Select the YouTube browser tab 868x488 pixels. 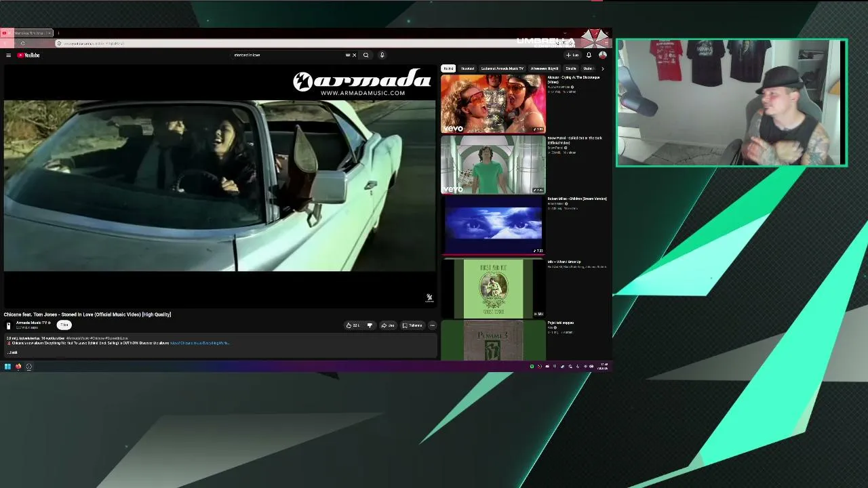click(27, 33)
